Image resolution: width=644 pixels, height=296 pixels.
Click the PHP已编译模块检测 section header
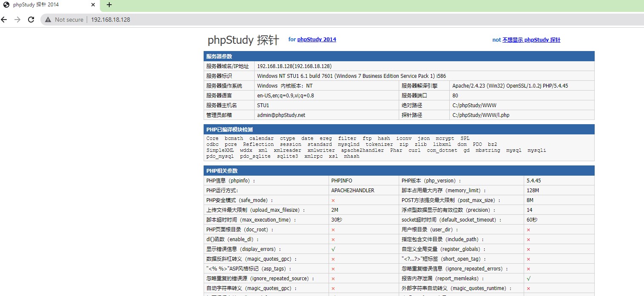(399, 129)
